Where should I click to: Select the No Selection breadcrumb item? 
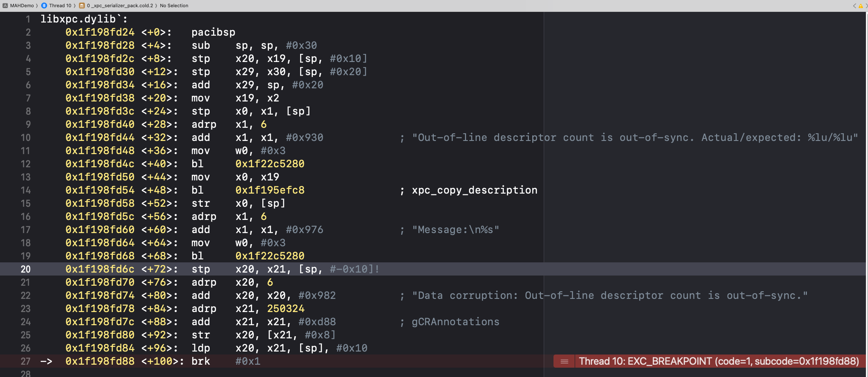click(174, 6)
